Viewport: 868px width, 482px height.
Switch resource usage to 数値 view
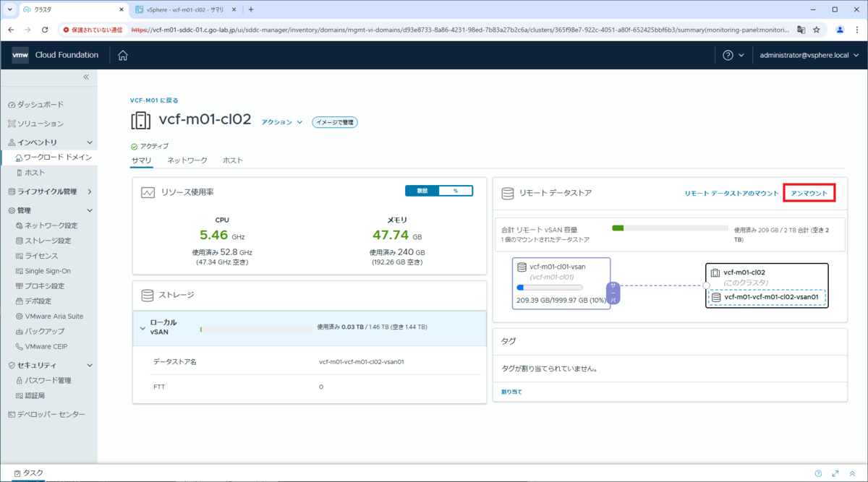[422, 191]
